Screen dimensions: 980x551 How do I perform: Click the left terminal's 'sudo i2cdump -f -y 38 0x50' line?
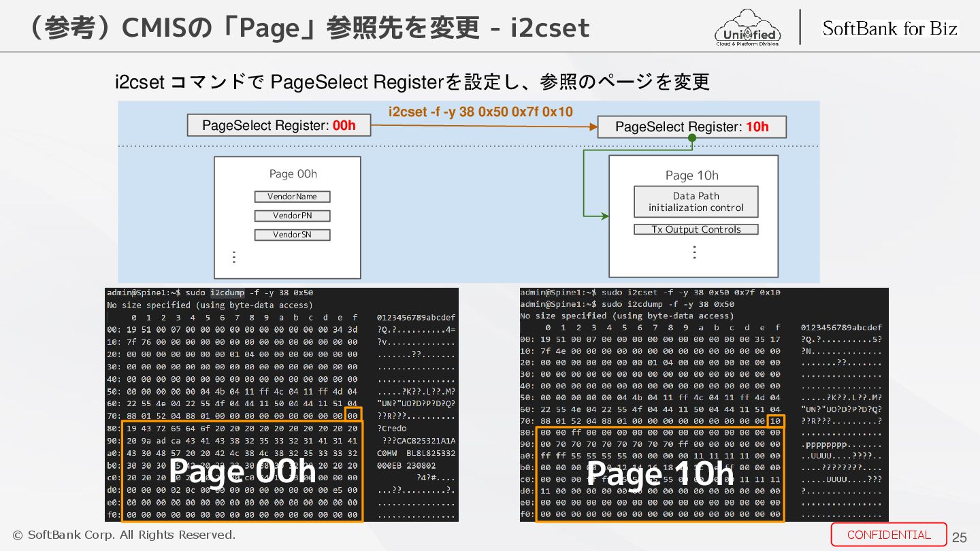[210, 293]
